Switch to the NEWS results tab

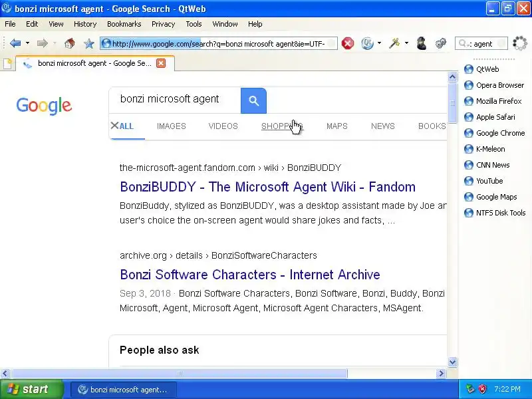coord(383,126)
